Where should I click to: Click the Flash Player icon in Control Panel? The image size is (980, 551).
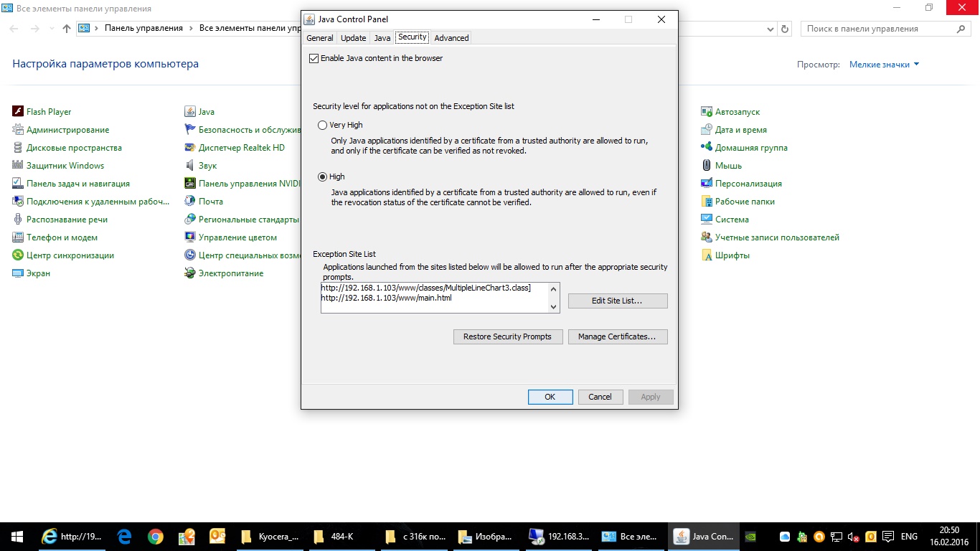(18, 111)
